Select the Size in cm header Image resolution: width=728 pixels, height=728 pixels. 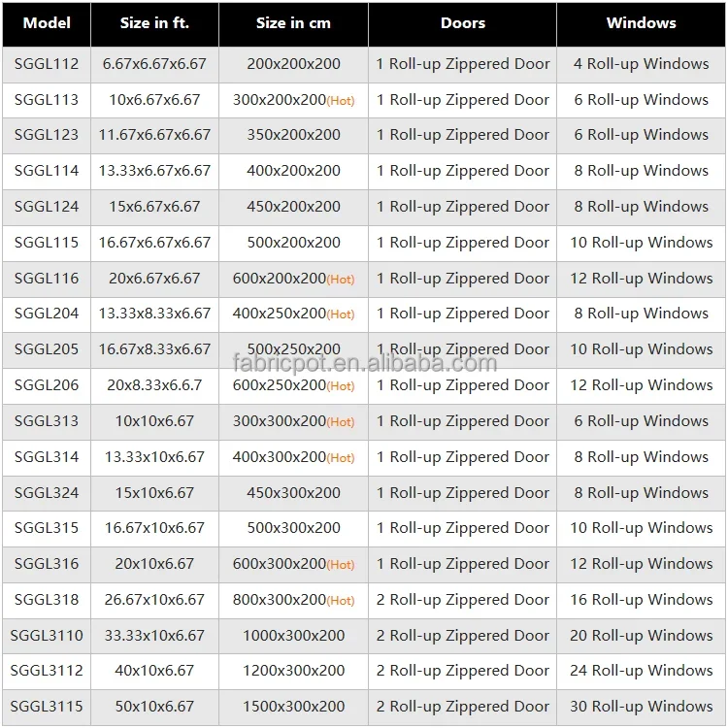[x=293, y=23]
